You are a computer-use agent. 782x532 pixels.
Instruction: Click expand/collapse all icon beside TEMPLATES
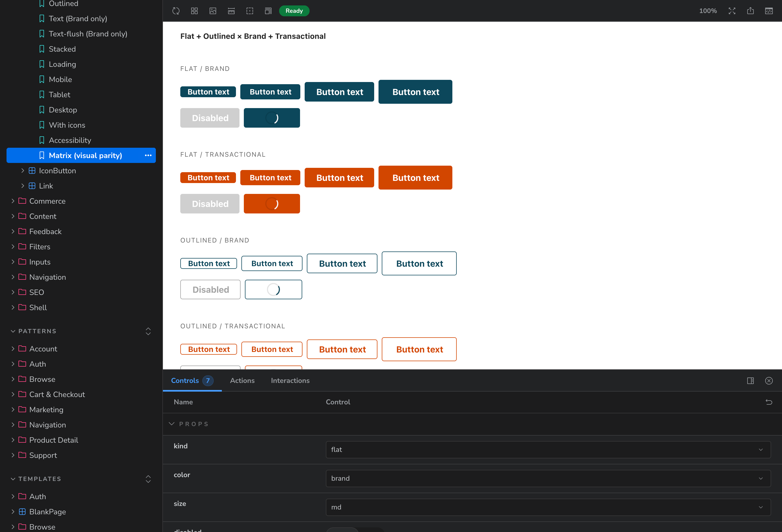point(148,479)
